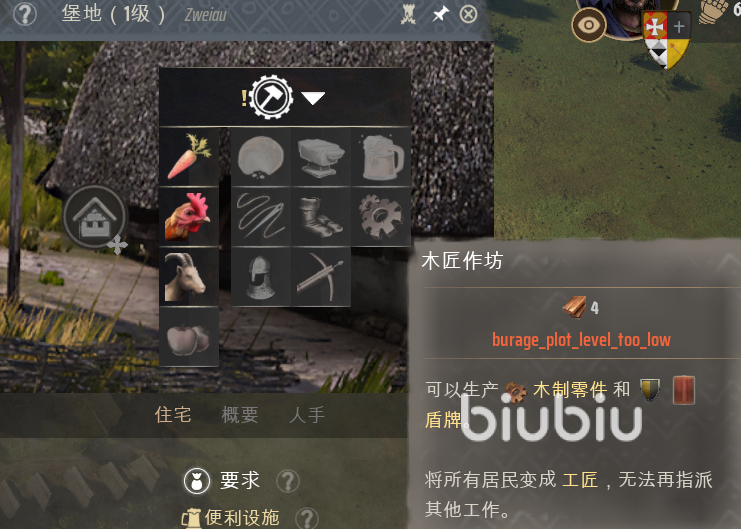This screenshot has height=529, width=741.
Task: Pick the apple orchard option
Action: coord(189,337)
